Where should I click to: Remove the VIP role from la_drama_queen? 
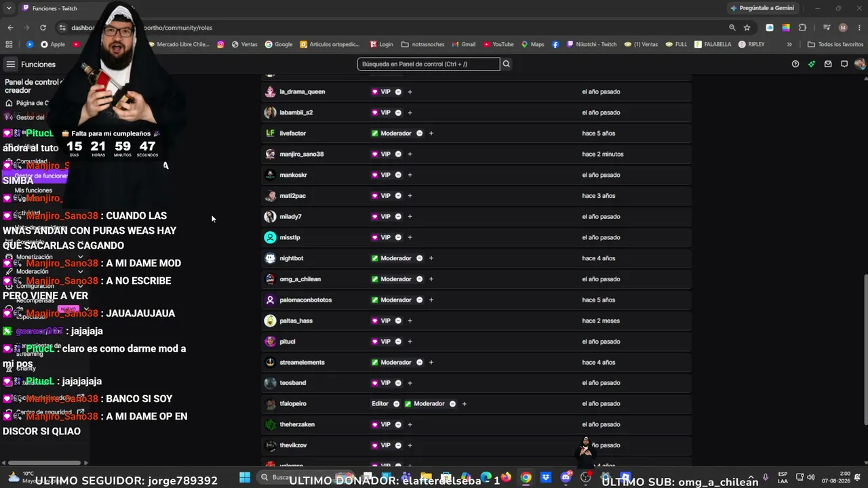coord(398,91)
